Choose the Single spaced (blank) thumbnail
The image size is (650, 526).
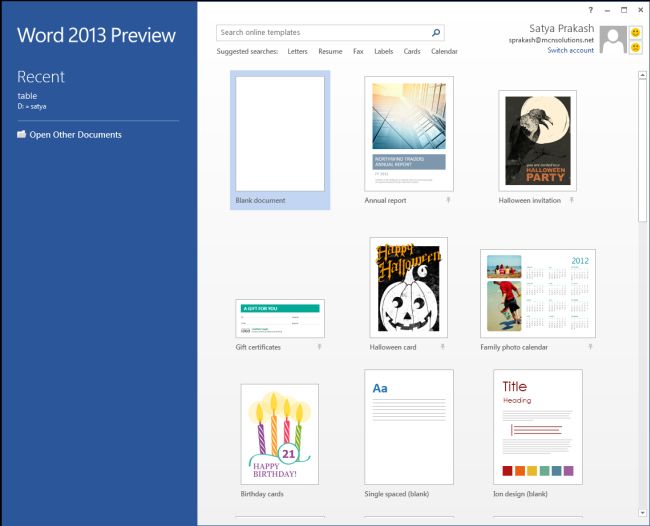click(x=409, y=427)
